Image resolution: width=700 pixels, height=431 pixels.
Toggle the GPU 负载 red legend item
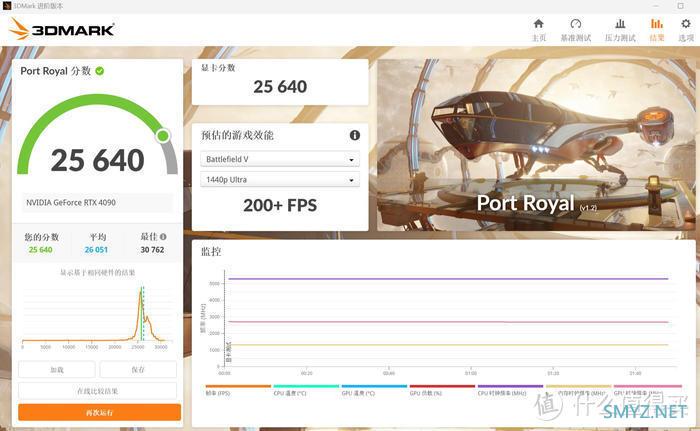(x=442, y=390)
